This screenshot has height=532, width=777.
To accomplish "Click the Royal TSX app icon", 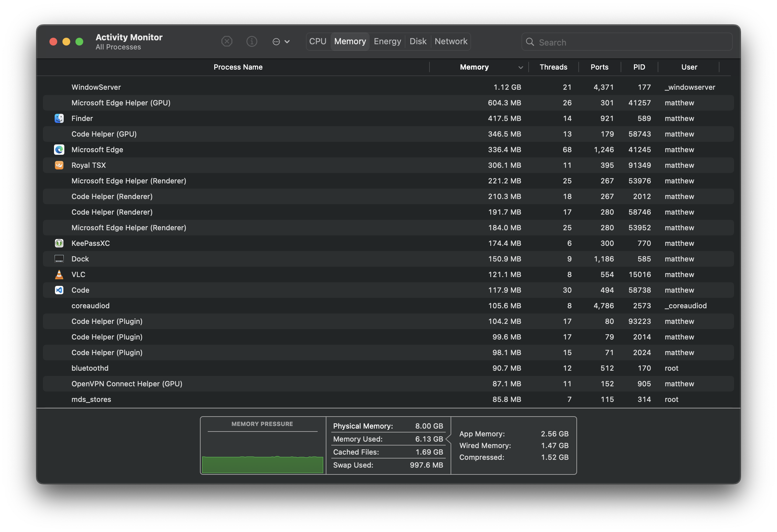I will (x=59, y=165).
